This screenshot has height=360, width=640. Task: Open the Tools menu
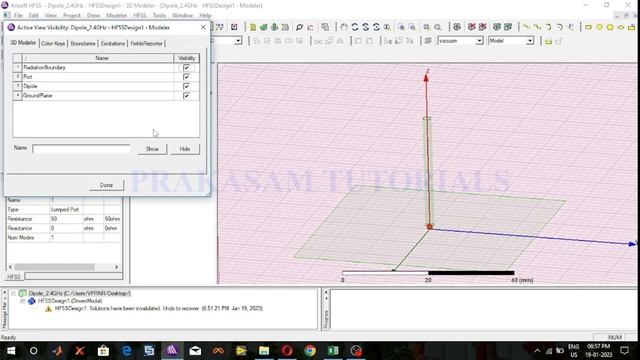[x=159, y=15]
